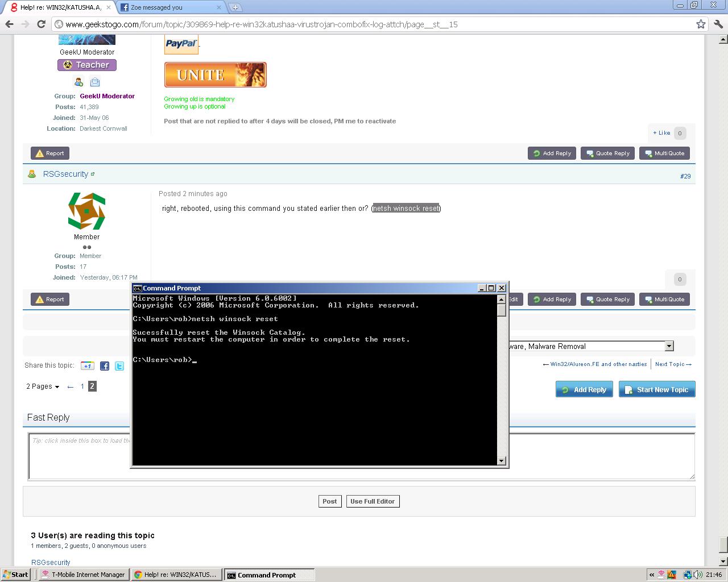Viewport: 728px width, 582px height.
Task: Click the add friend icon under Teacher badge
Action: pyautogui.click(x=78, y=82)
